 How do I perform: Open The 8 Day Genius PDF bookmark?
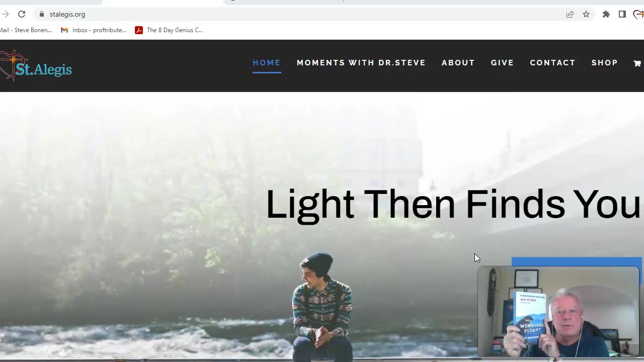[169, 30]
